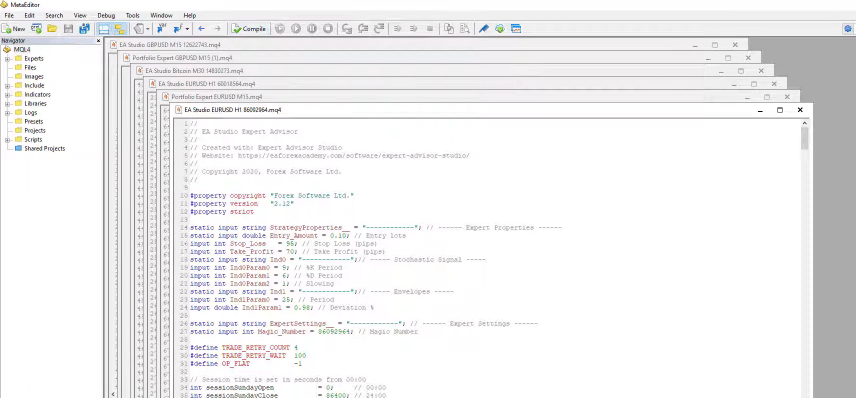Click the copy documents toolbar icon
856x398 pixels.
[449, 29]
